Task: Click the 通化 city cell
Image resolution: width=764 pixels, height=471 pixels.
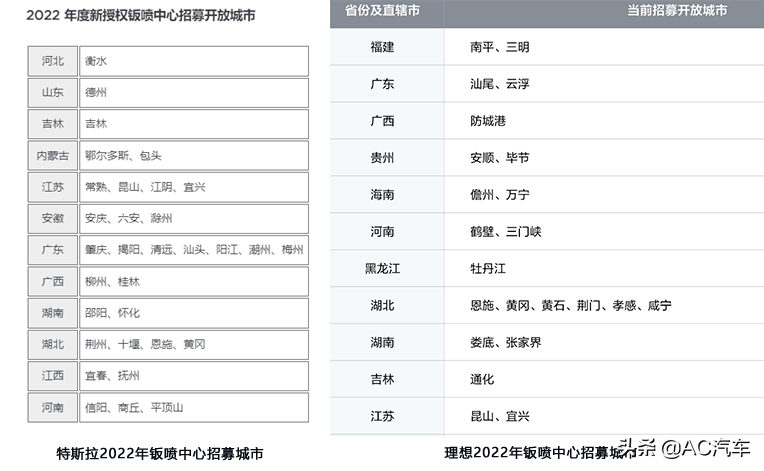Action: [604, 379]
